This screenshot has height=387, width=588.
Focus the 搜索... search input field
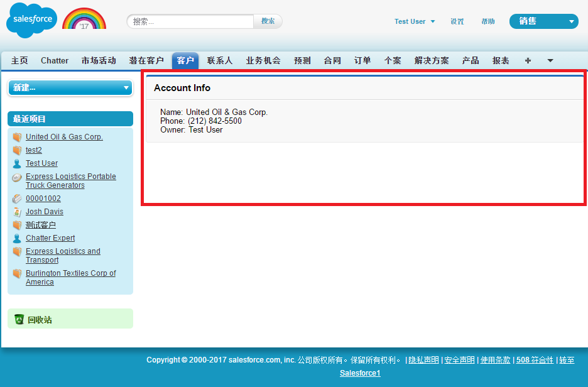[190, 21]
